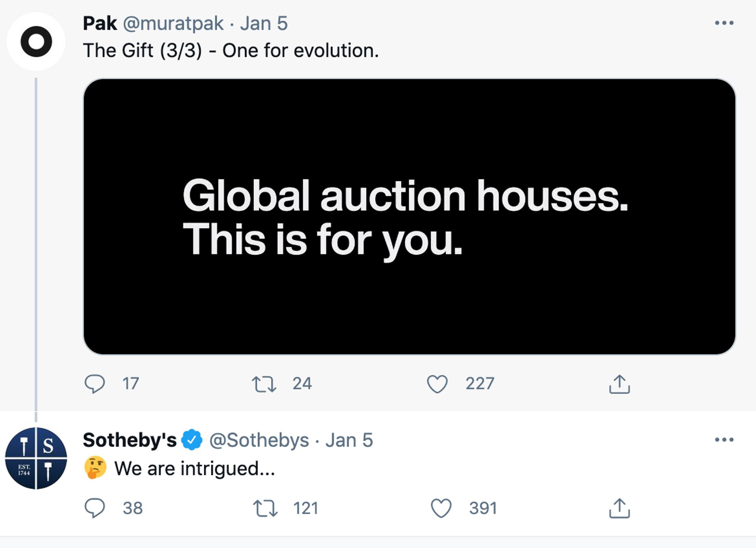Click the Sotheby's profile avatar
756x548 pixels.
pyautogui.click(x=36, y=458)
